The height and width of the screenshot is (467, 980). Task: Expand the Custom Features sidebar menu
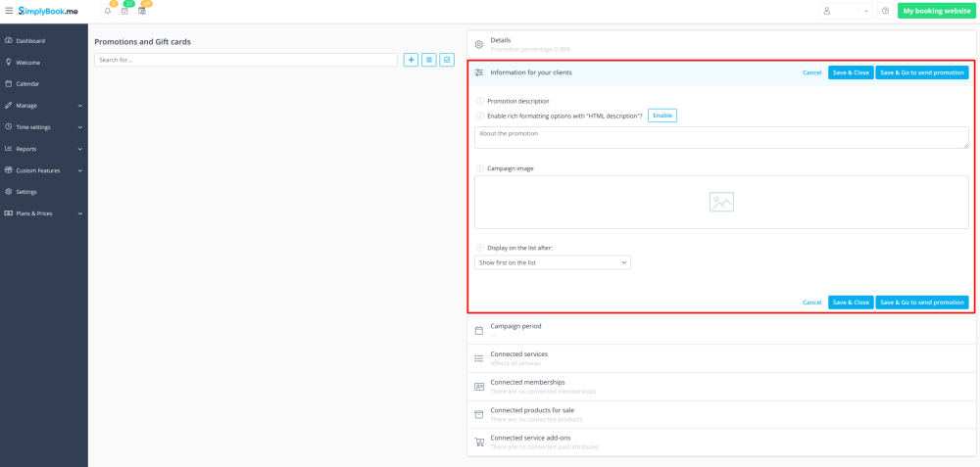click(44, 170)
